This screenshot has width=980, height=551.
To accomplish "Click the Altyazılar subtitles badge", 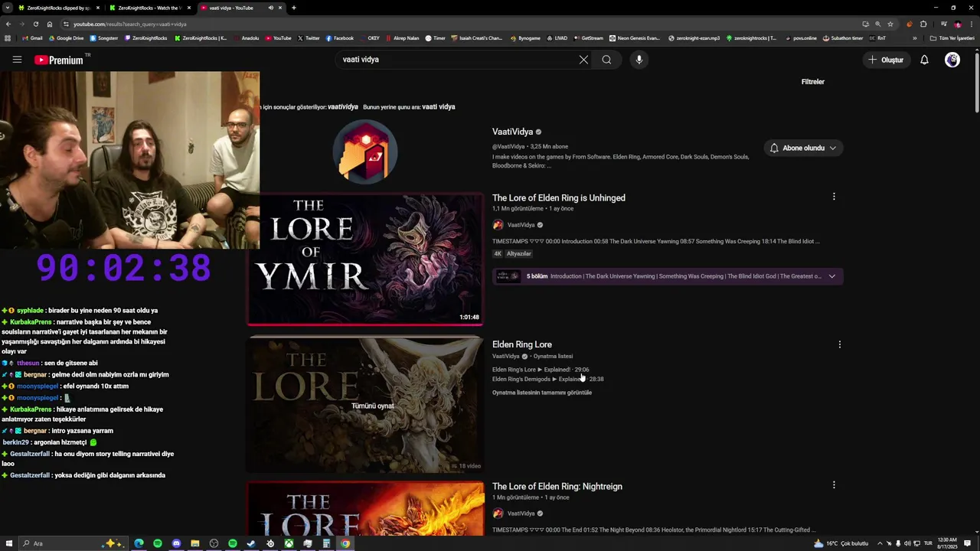I will 518,254.
